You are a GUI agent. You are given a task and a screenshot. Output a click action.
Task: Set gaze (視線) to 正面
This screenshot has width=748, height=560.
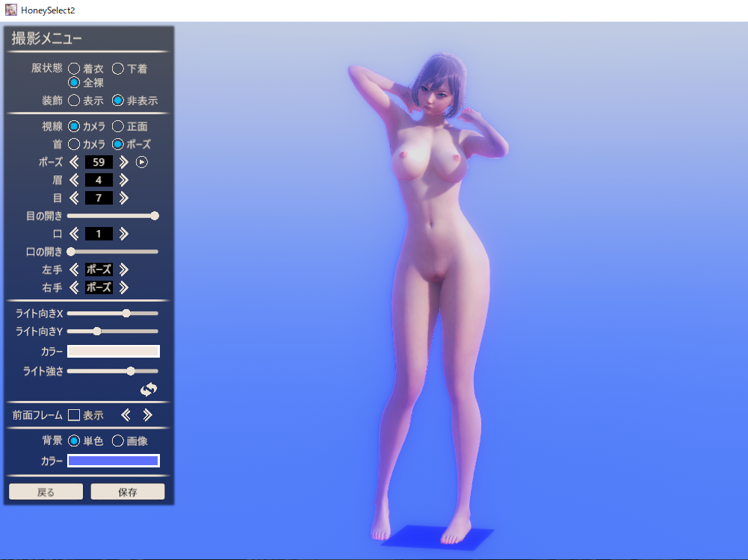click(117, 127)
